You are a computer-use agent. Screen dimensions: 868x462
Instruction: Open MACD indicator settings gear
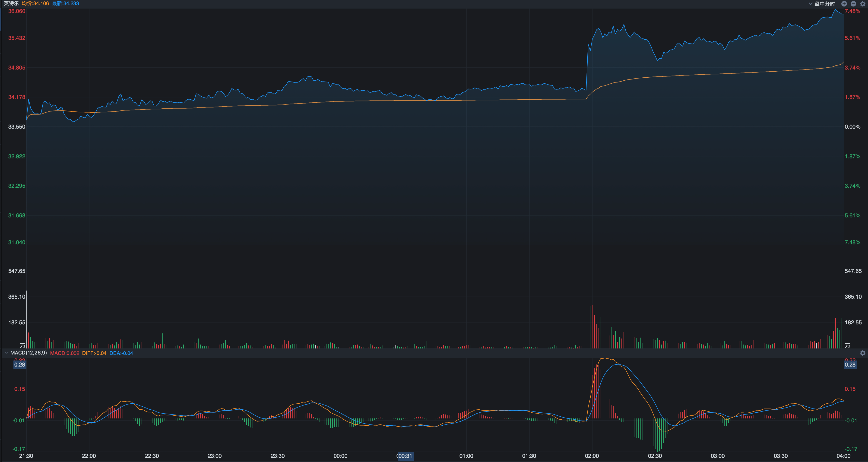862,353
